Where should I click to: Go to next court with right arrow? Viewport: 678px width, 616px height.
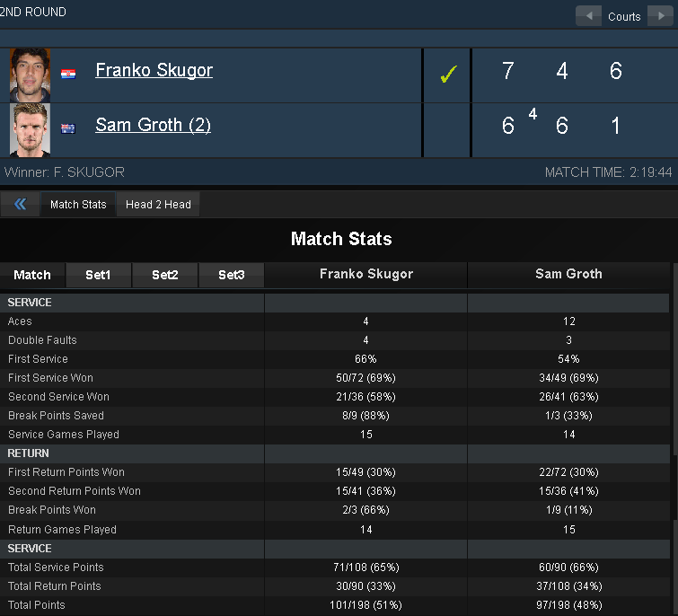(x=660, y=16)
